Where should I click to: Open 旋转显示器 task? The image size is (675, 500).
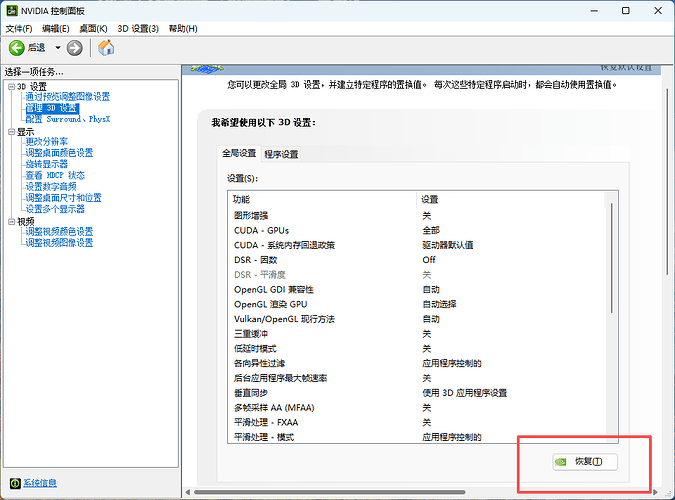(46, 164)
